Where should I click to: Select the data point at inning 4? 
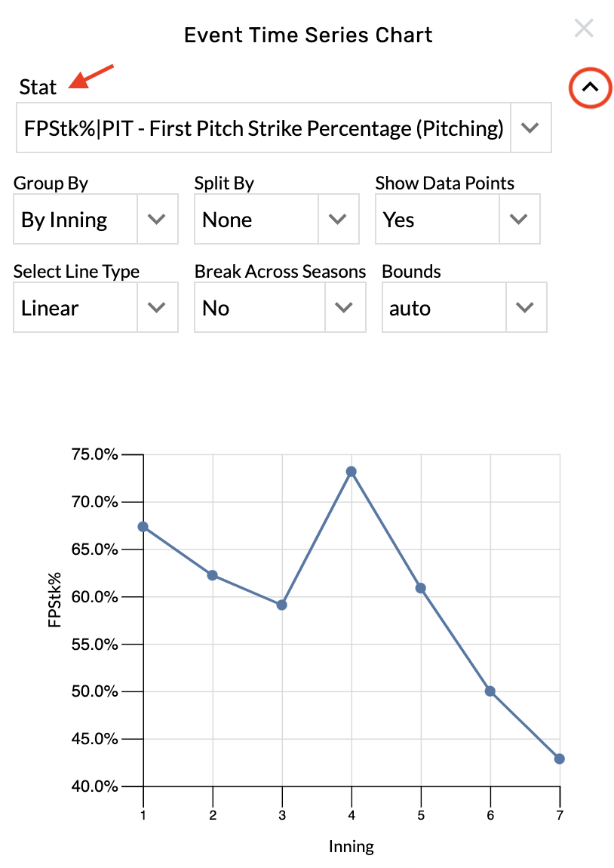click(351, 472)
